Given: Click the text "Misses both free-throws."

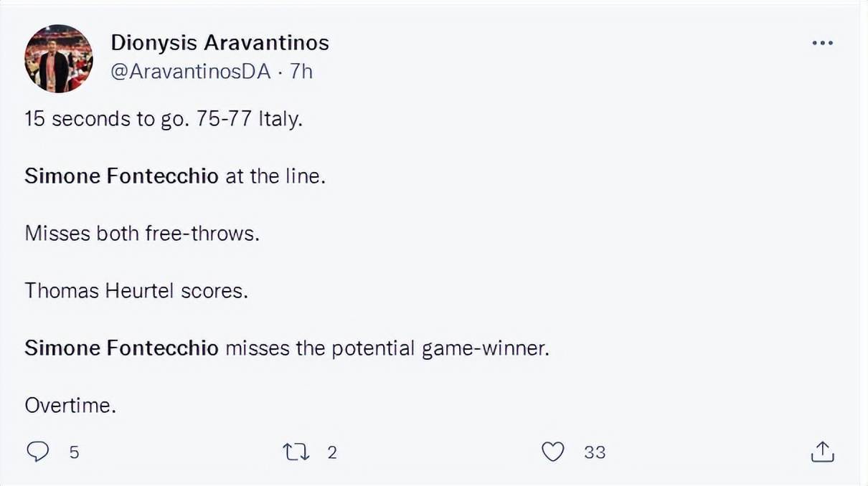Looking at the screenshot, I should click(x=142, y=233).
